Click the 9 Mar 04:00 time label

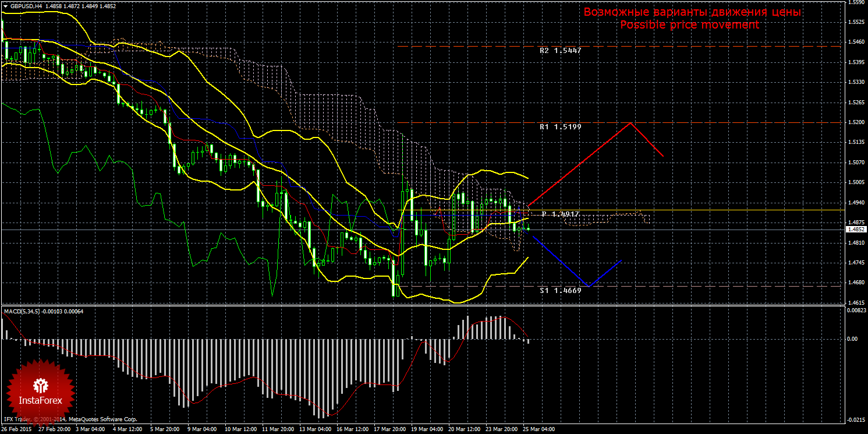point(202,429)
